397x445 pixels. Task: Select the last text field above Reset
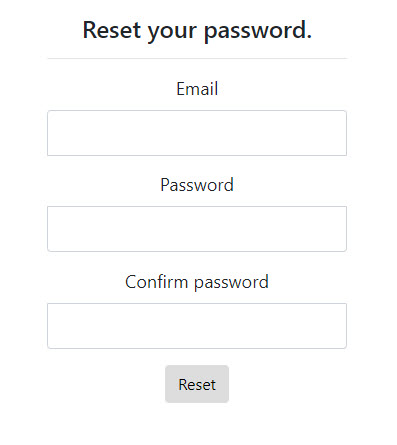pos(197,326)
